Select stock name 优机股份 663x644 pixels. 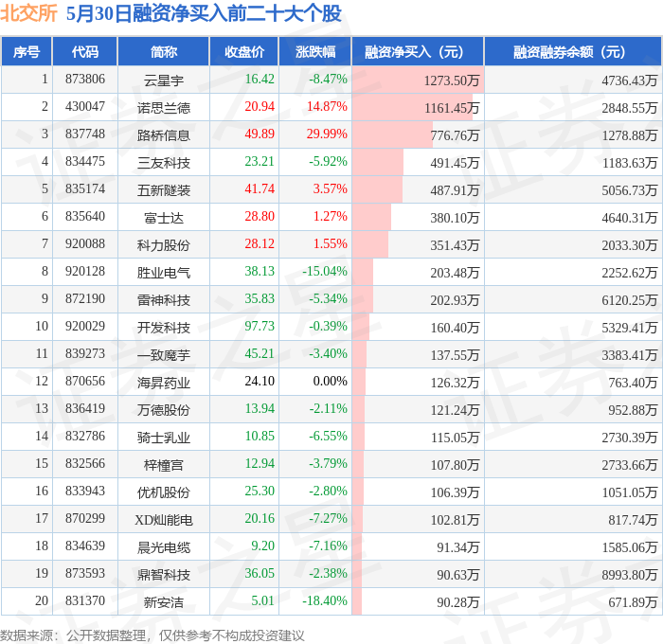point(164,492)
